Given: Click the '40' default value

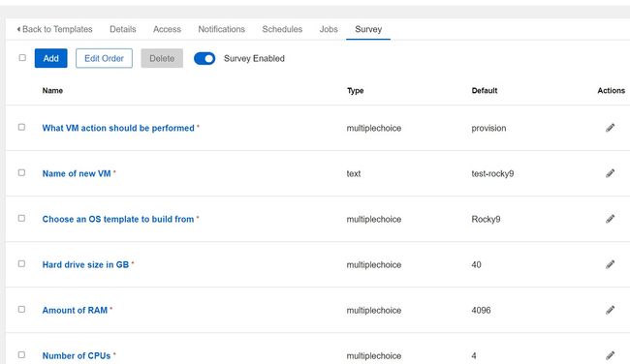Looking at the screenshot, I should pyautogui.click(x=476, y=264).
